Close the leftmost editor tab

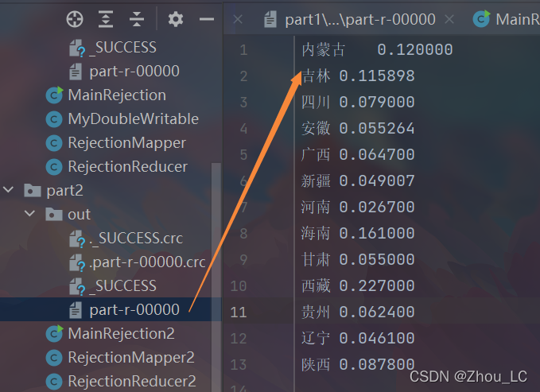pyautogui.click(x=238, y=19)
